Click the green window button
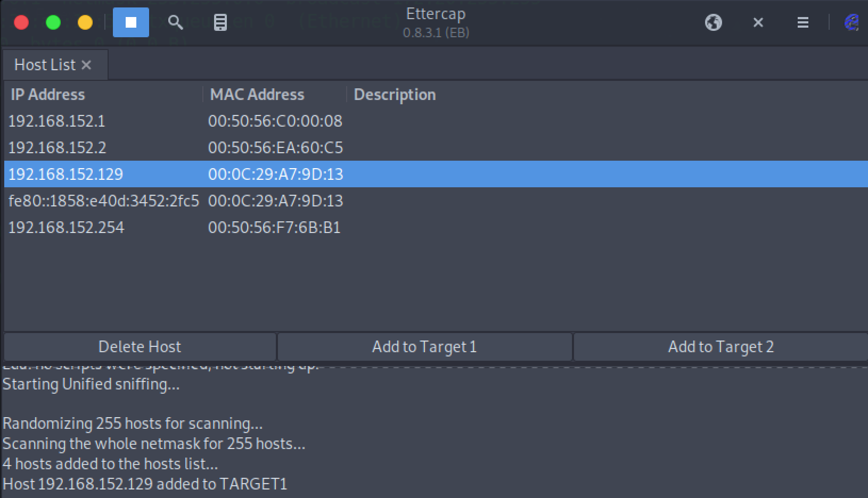Image resolution: width=868 pixels, height=498 pixels. 53,22
